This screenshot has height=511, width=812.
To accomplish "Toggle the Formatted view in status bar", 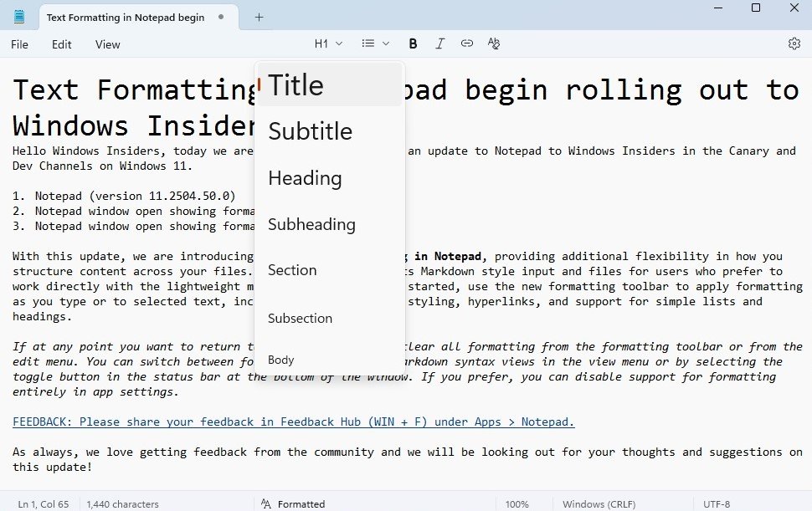I will (x=293, y=503).
